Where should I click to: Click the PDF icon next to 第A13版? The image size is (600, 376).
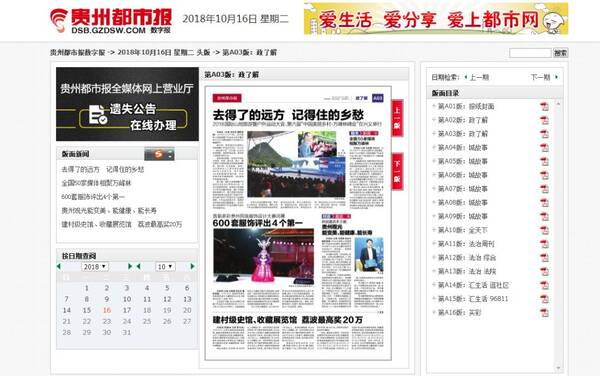pos(544,272)
